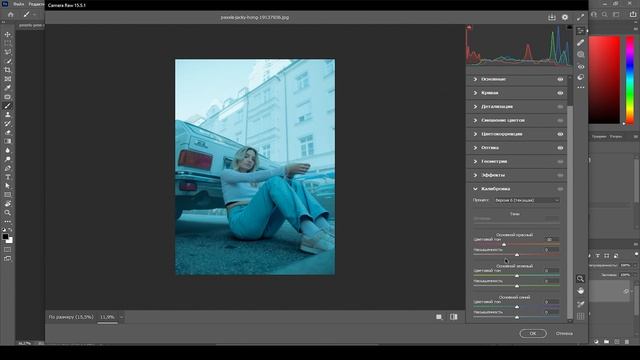Screen dimensions: 640x360
Task: Select the Eyedropper tool in Photoshop toolbar
Action: tap(7, 88)
